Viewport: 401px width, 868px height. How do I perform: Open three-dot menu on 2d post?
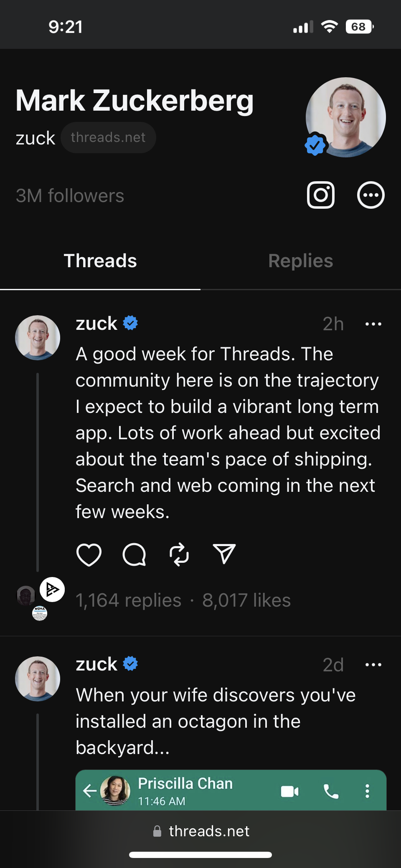(x=373, y=665)
